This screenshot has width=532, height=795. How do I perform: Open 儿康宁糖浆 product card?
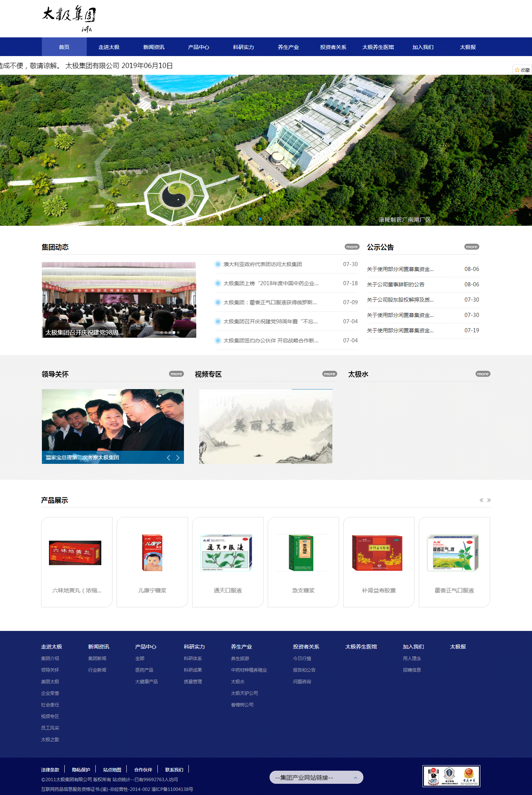(152, 562)
